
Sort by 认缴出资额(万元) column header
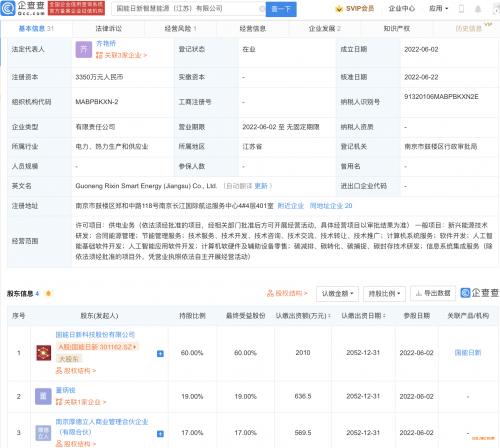303,316
